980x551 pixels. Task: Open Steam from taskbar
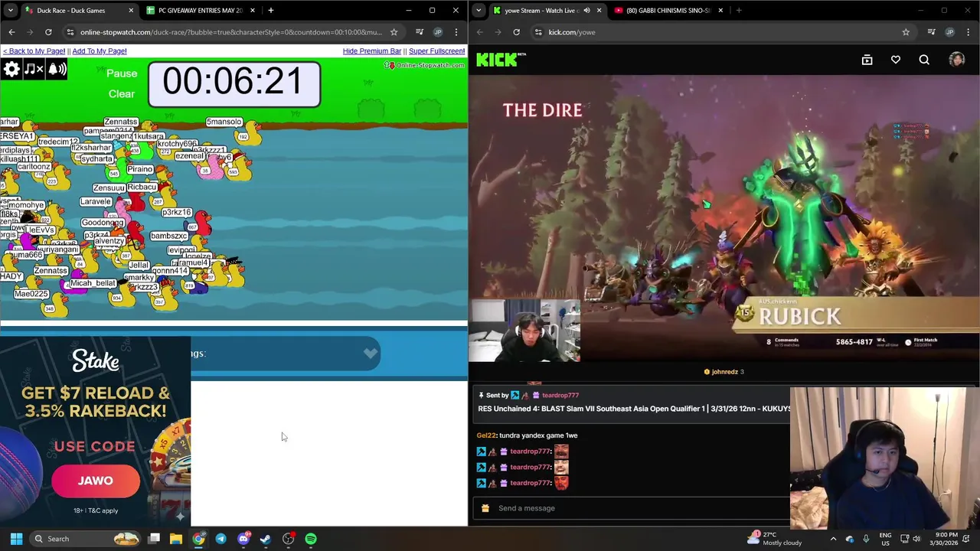[266, 539]
